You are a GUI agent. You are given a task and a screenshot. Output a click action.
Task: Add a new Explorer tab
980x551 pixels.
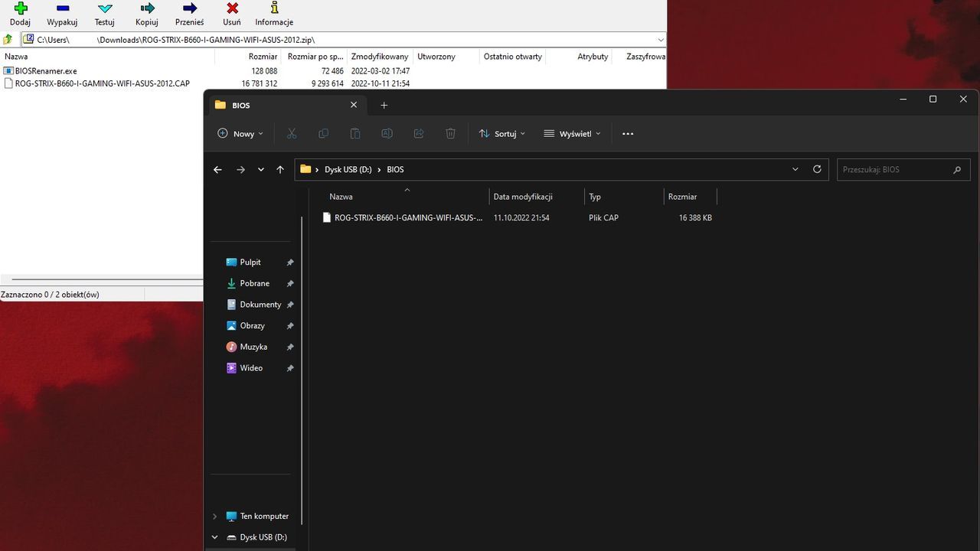(384, 106)
